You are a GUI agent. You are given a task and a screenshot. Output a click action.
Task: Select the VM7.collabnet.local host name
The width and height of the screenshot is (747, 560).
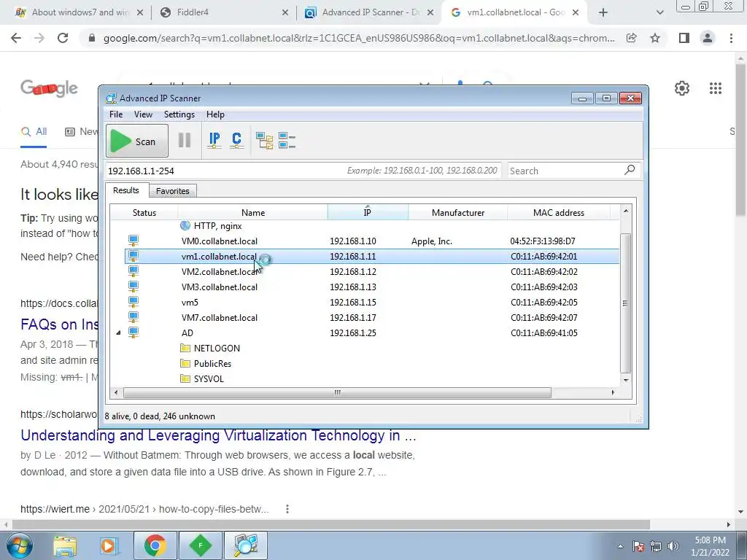(219, 318)
